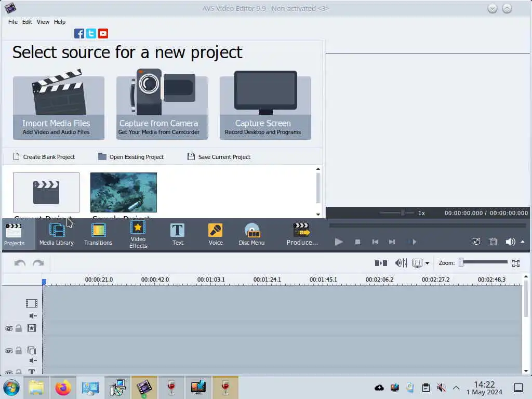Click the text track T icon
This screenshot has height=399, width=532.
(x=32, y=372)
